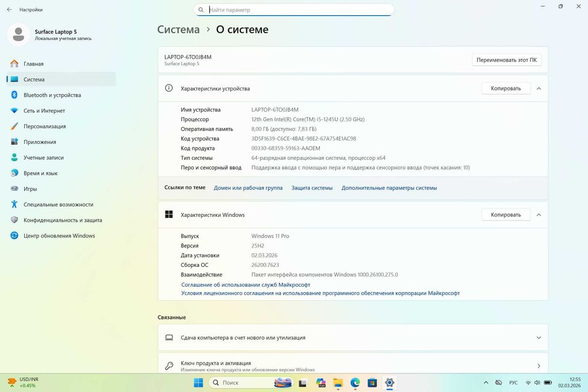
Task: Open Bluetooth и устройства settings
Action: coord(61,95)
